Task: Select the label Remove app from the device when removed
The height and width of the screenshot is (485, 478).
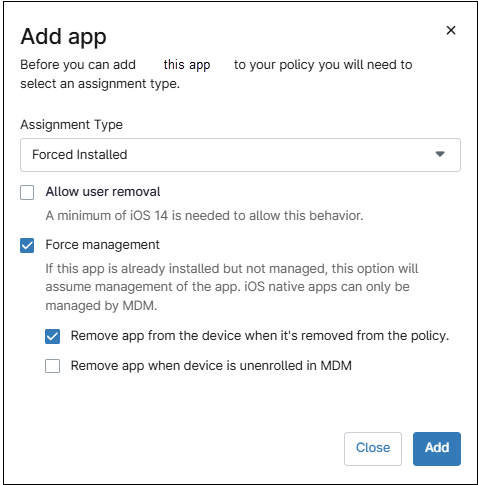Action: point(260,336)
